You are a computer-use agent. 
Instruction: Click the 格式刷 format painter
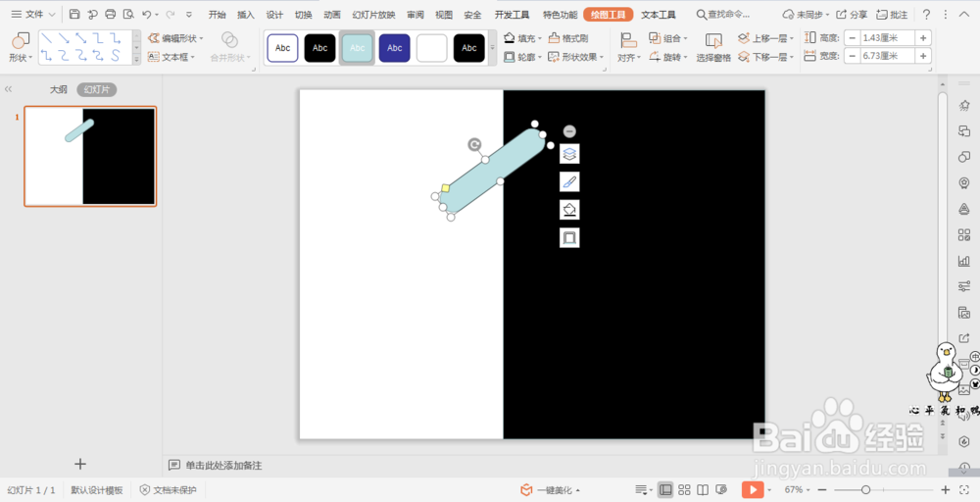pos(568,38)
